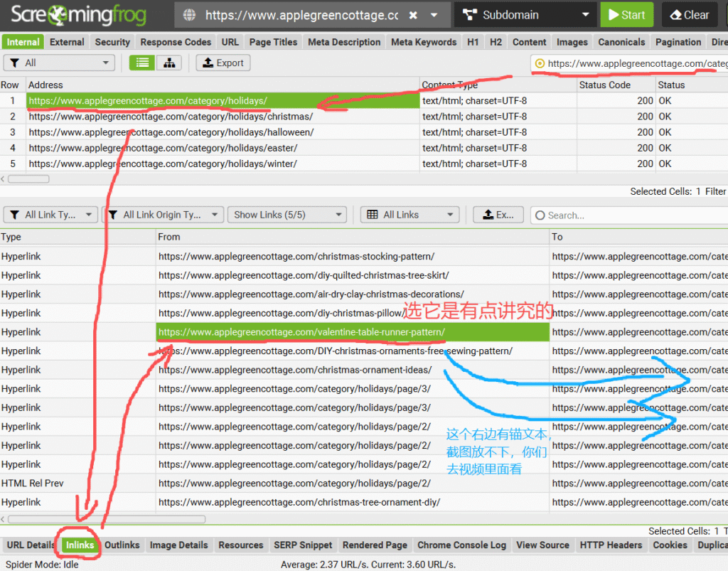Switch to tree structure view

pos(169,63)
